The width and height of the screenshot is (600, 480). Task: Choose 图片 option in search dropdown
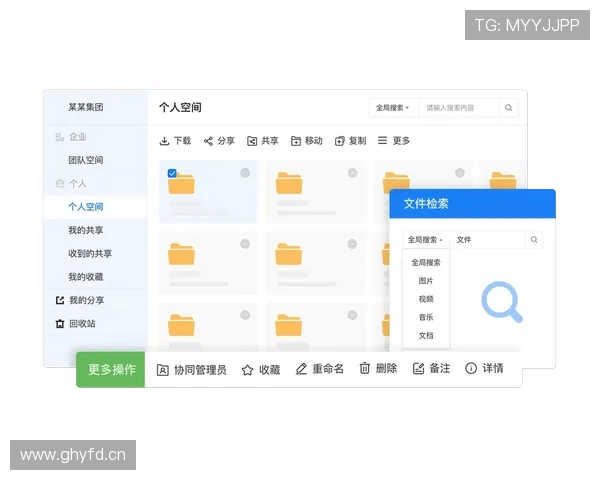[426, 281]
